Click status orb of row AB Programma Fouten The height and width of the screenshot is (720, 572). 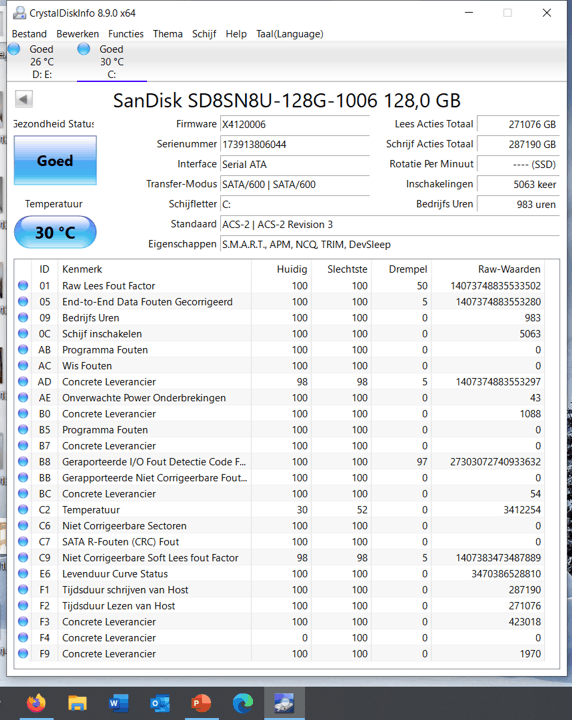coord(23,350)
